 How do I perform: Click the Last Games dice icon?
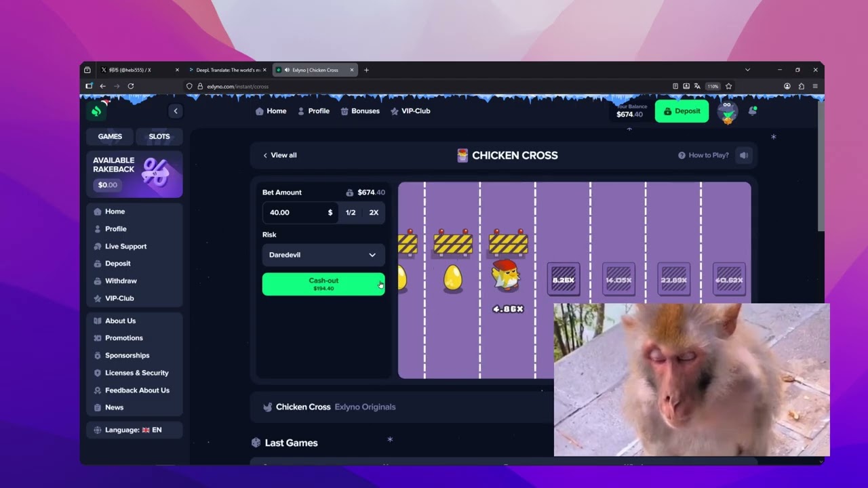[x=256, y=443]
